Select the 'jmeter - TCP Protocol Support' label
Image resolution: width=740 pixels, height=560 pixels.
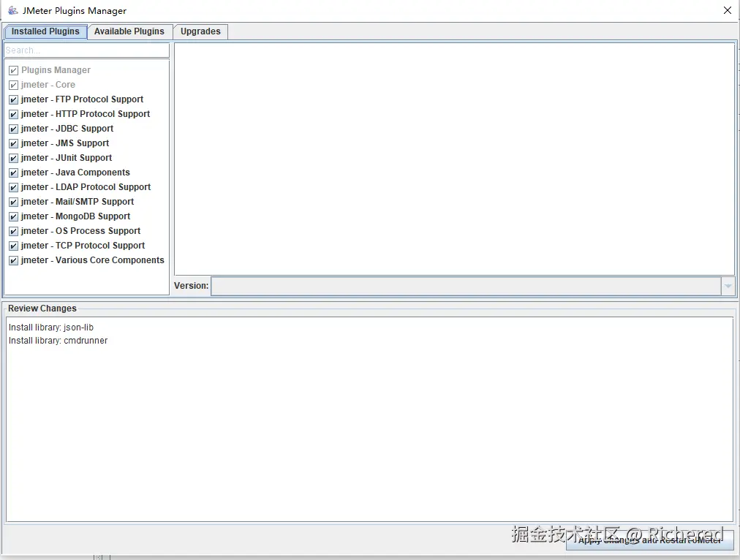83,246
